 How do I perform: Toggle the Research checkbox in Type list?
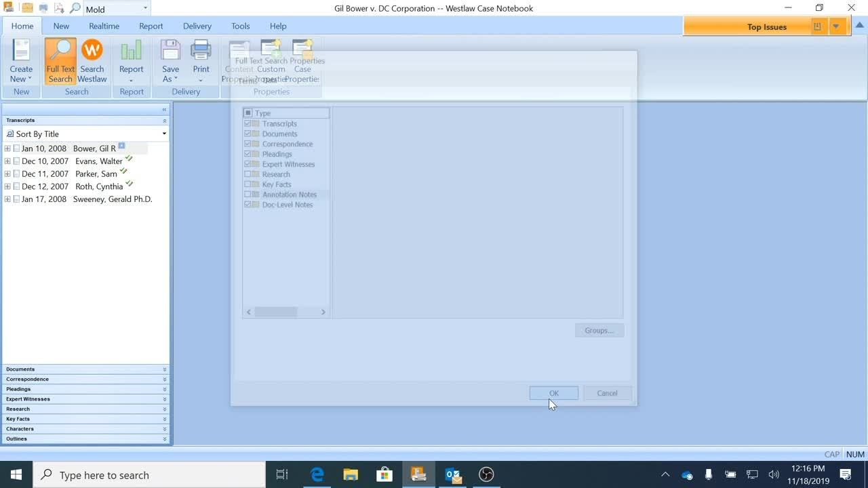[248, 174]
